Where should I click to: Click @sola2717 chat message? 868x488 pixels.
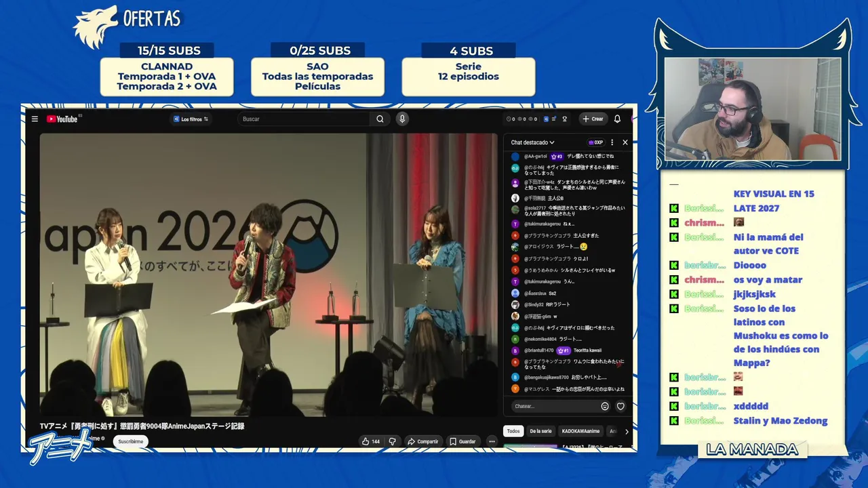[x=570, y=211]
